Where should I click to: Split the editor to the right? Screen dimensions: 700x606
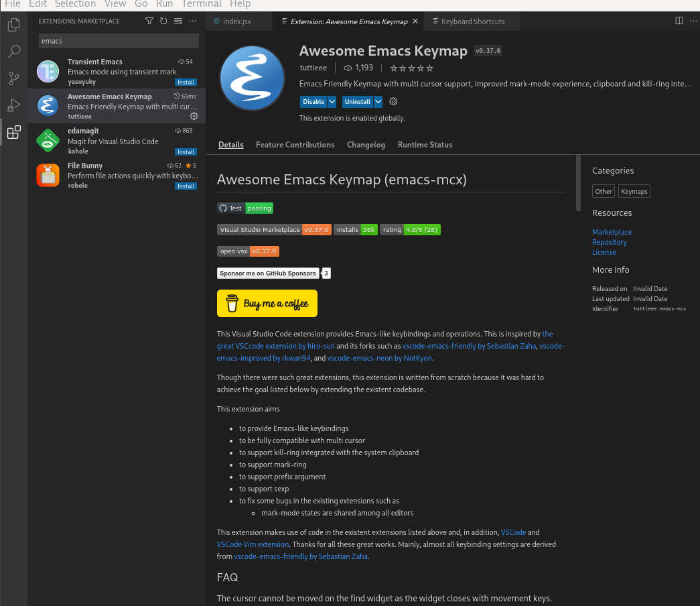pyautogui.click(x=679, y=21)
